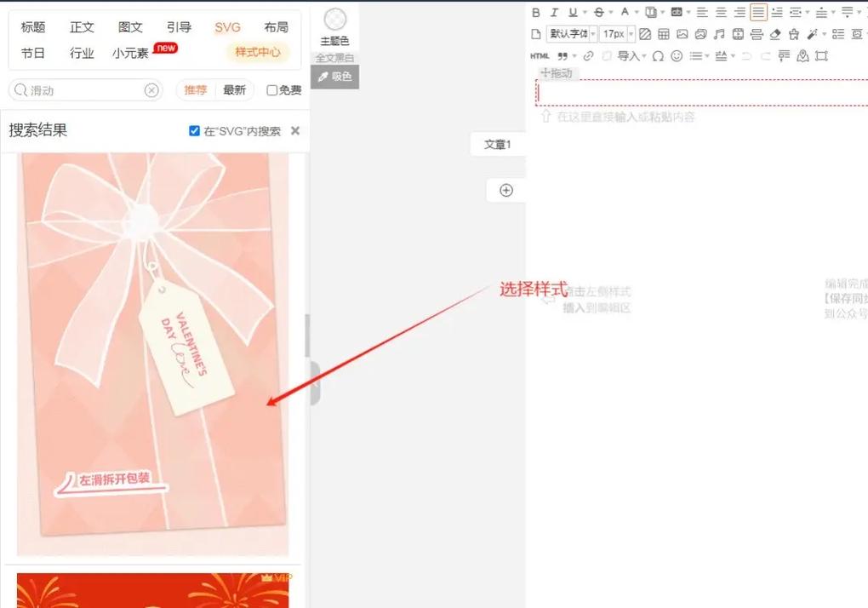The height and width of the screenshot is (608, 868).
Task: Enable the 免费 filter checkbox
Action: [x=271, y=90]
